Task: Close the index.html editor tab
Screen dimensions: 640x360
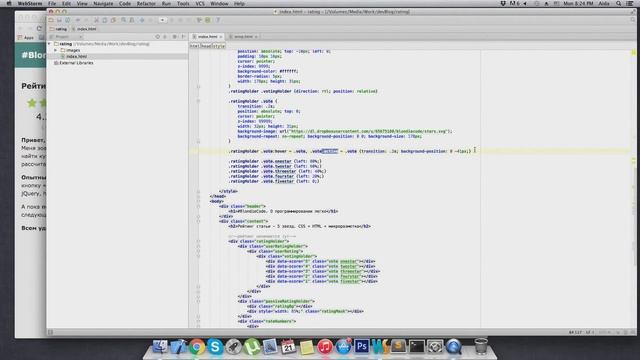Action: (221, 37)
